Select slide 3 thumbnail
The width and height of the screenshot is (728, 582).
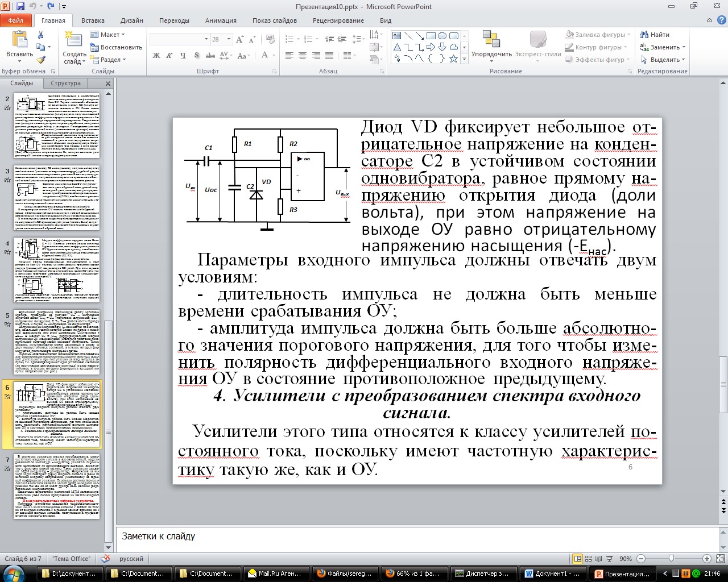pyautogui.click(x=57, y=197)
